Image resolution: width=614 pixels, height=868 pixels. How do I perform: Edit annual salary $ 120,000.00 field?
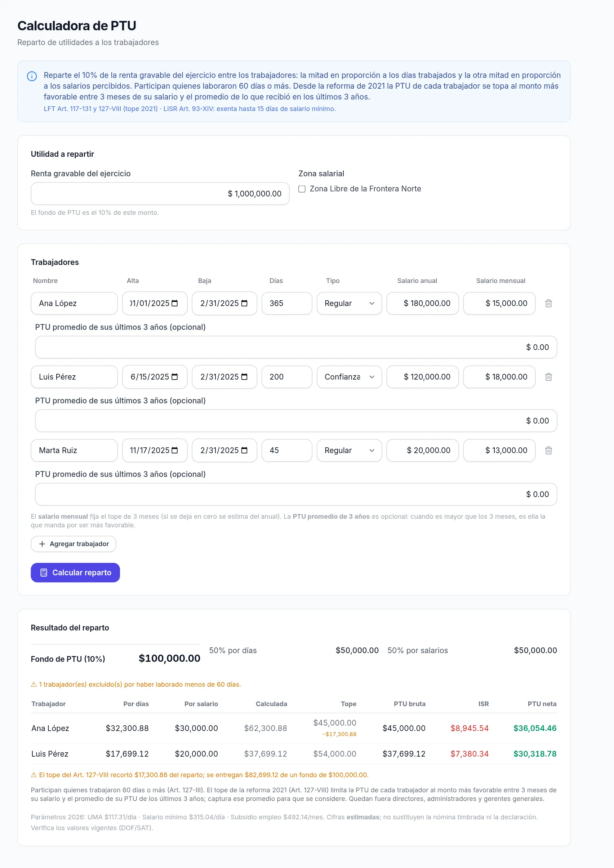click(422, 377)
